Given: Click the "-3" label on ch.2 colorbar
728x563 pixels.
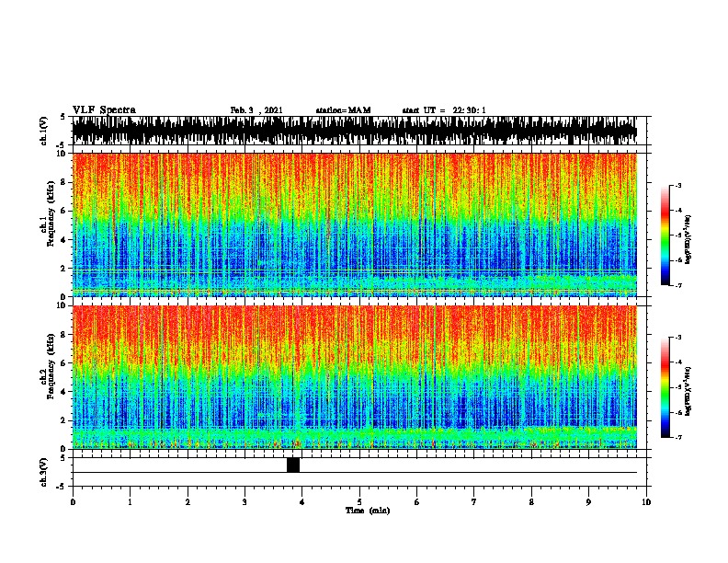Looking at the screenshot, I should (x=678, y=338).
